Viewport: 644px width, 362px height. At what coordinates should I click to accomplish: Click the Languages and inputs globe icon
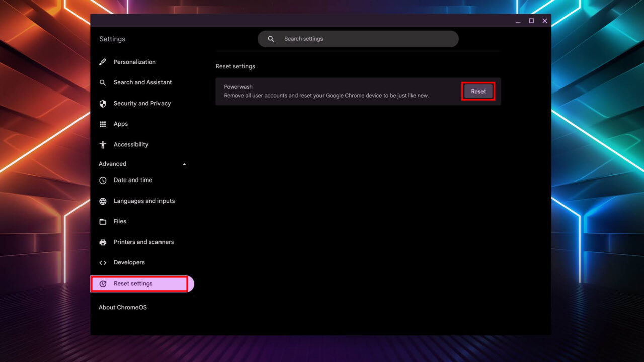pyautogui.click(x=102, y=201)
